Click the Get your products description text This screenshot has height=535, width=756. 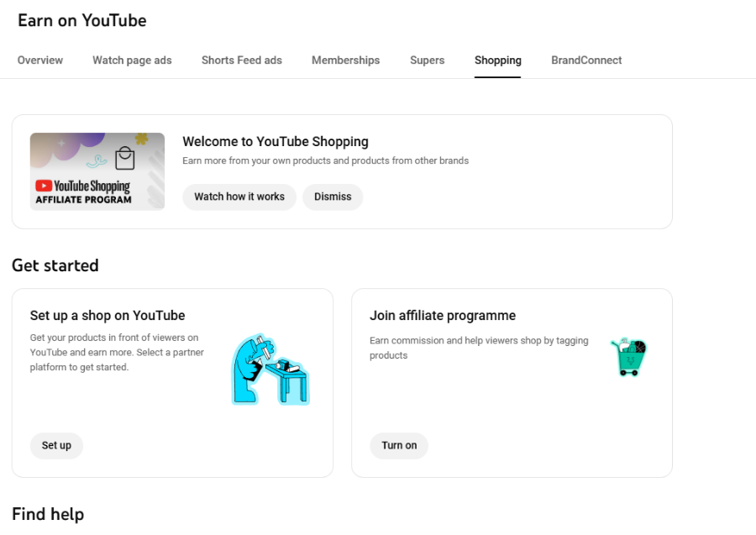(117, 353)
